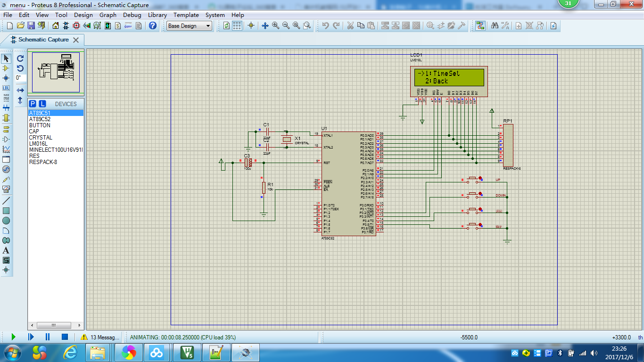Click the Step simulation button
This screenshot has height=362, width=644.
click(x=31, y=337)
